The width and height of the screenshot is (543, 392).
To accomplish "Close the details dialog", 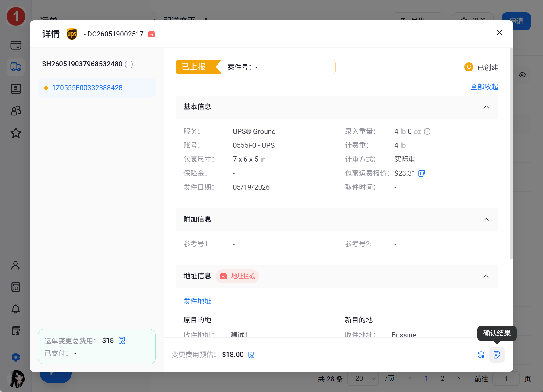I will point(500,33).
